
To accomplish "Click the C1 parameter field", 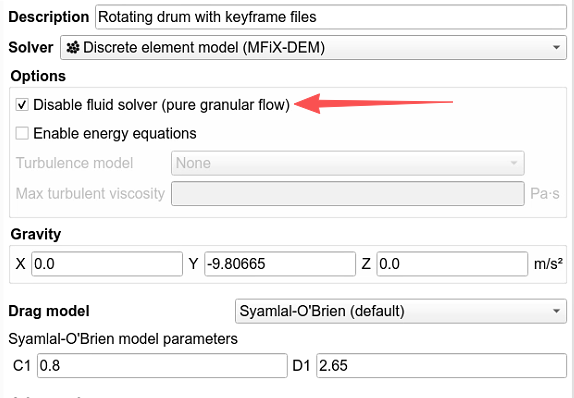I will 162,365.
